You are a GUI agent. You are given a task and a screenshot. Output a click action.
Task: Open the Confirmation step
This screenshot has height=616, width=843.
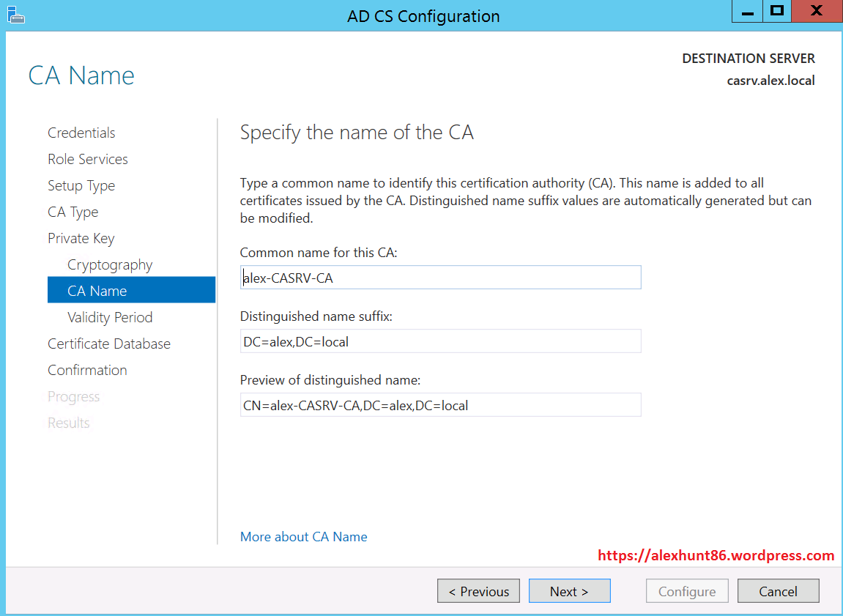87,370
